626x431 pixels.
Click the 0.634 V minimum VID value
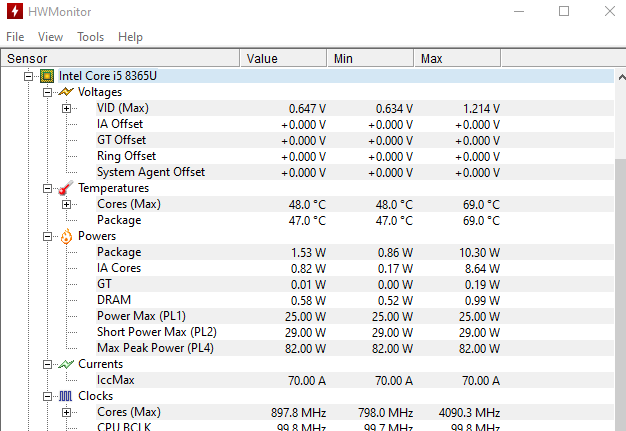(394, 109)
